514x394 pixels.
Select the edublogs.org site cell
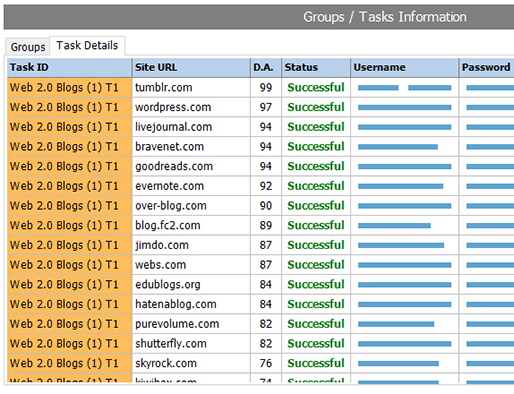click(x=191, y=284)
